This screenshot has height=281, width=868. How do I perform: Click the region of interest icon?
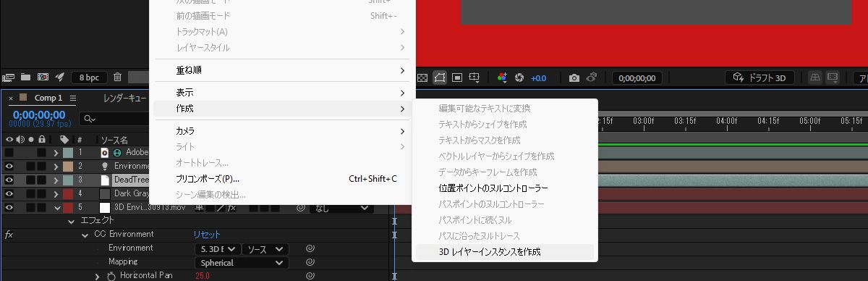[x=458, y=77]
